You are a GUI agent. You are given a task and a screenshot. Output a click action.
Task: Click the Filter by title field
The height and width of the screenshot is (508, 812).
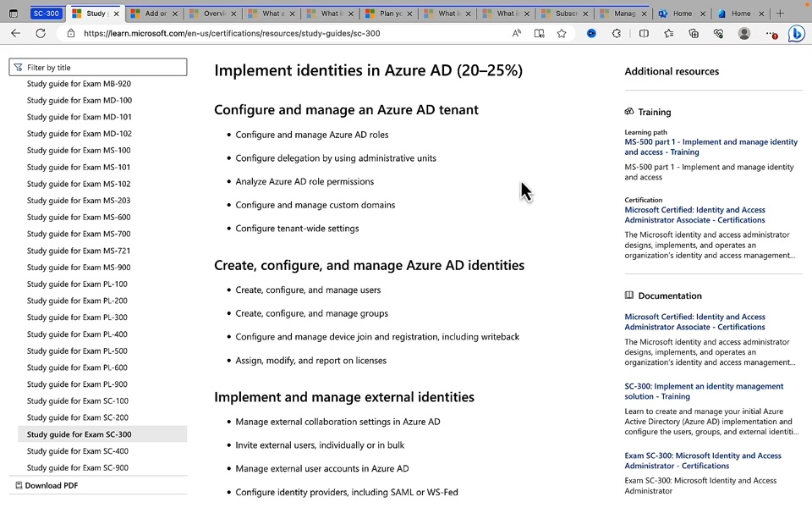97,66
